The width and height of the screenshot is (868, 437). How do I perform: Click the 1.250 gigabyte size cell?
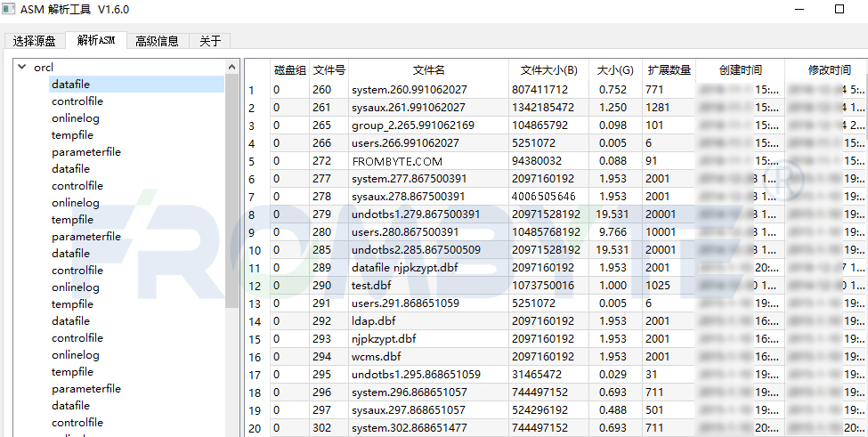coord(615,108)
